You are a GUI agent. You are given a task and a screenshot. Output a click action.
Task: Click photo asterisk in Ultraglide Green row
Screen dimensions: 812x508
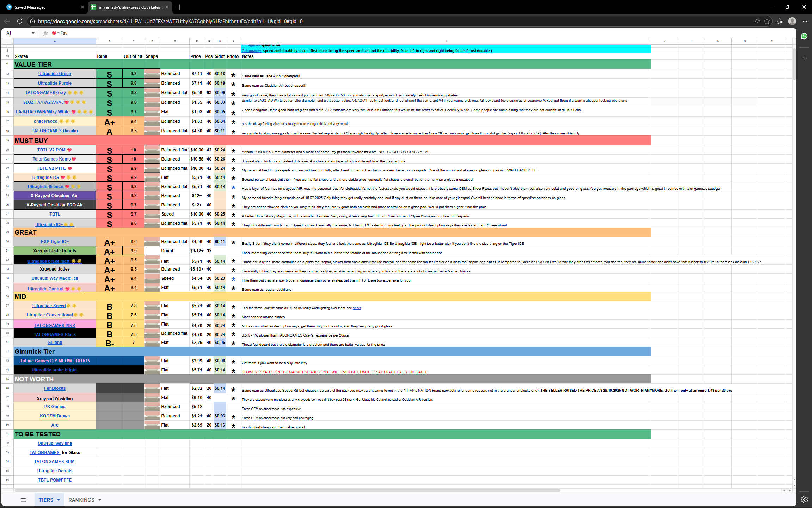[233, 74]
